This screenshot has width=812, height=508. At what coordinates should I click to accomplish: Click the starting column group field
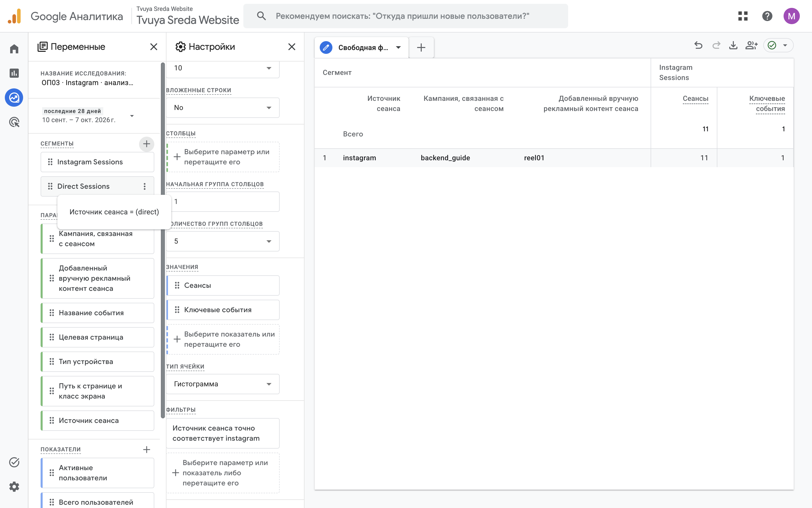click(x=223, y=202)
